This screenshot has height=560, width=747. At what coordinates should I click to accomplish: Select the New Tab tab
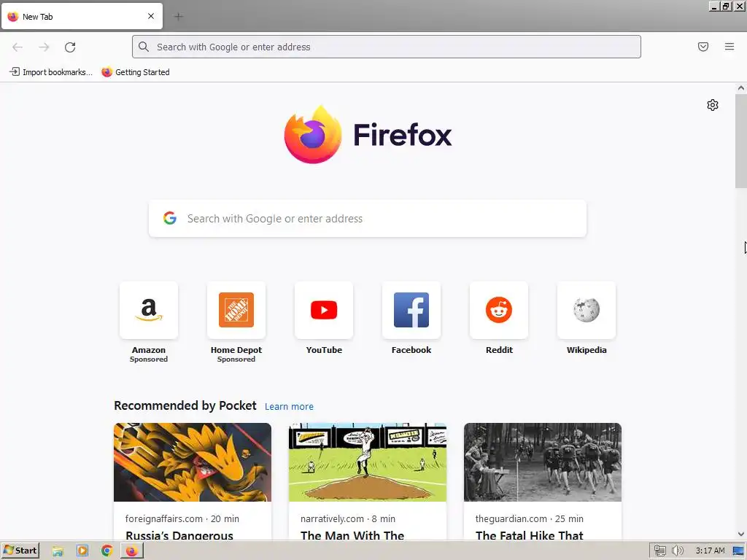click(82, 17)
